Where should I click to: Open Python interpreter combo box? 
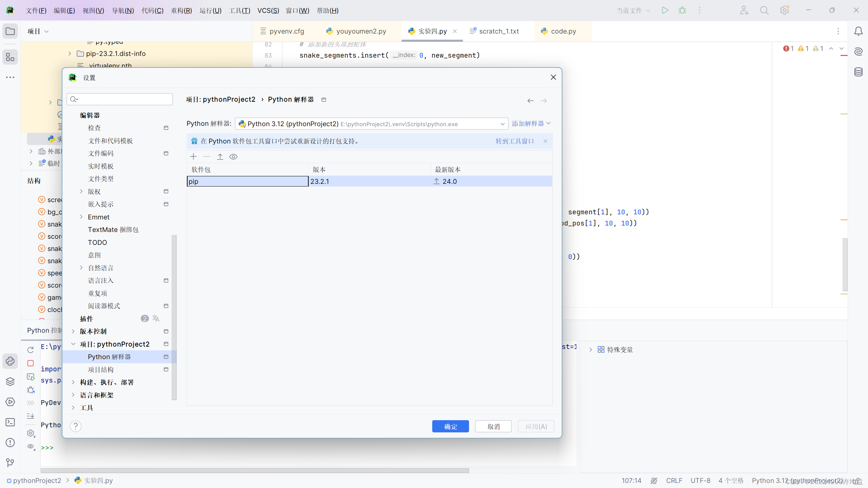tap(371, 124)
